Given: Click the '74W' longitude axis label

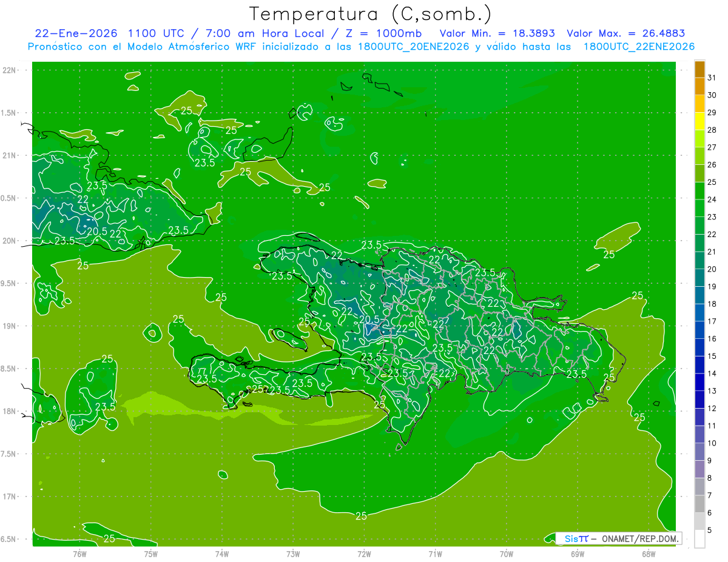Looking at the screenshot, I should [x=222, y=553].
